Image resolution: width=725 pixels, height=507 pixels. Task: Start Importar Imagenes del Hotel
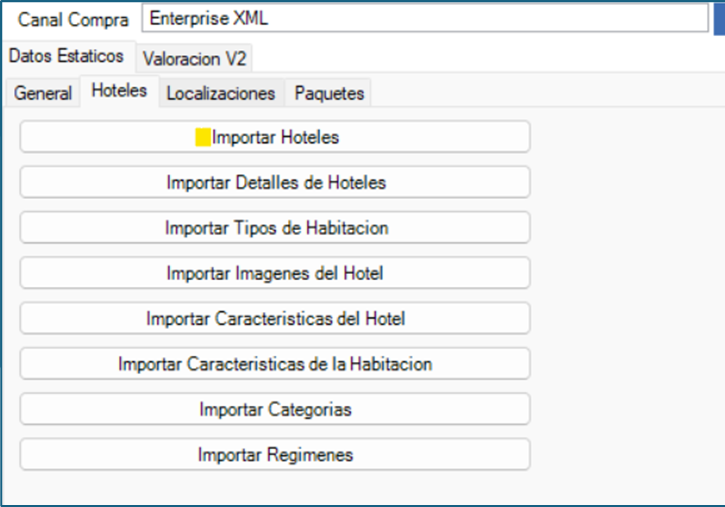[x=275, y=273]
